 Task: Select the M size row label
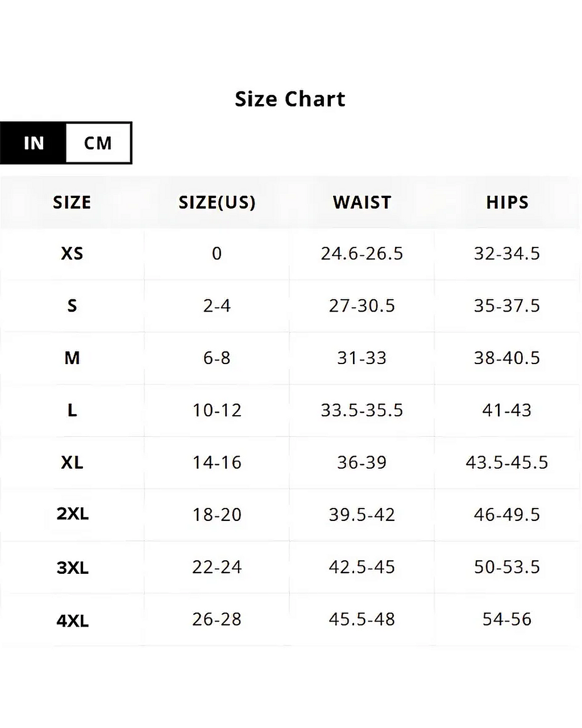pyautogui.click(x=72, y=358)
